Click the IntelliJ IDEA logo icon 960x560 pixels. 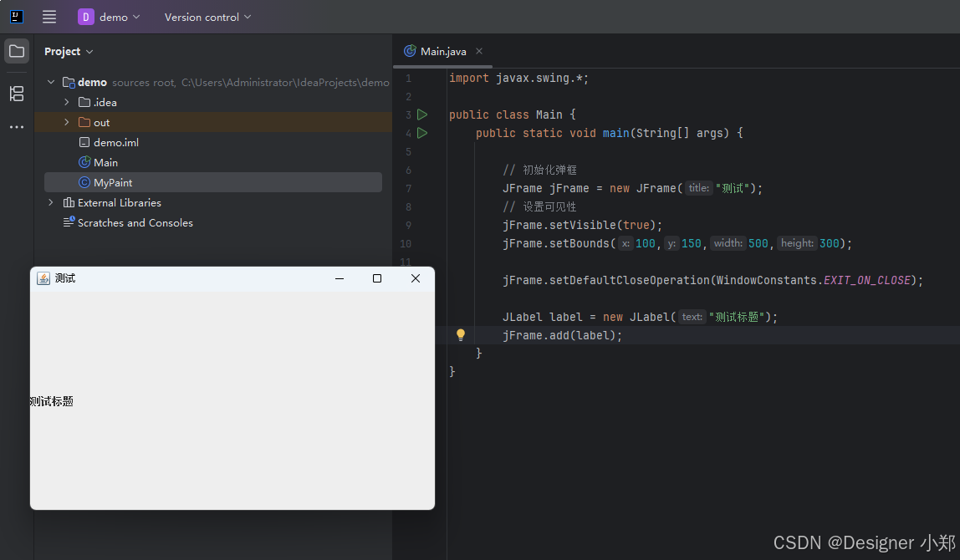(x=17, y=18)
